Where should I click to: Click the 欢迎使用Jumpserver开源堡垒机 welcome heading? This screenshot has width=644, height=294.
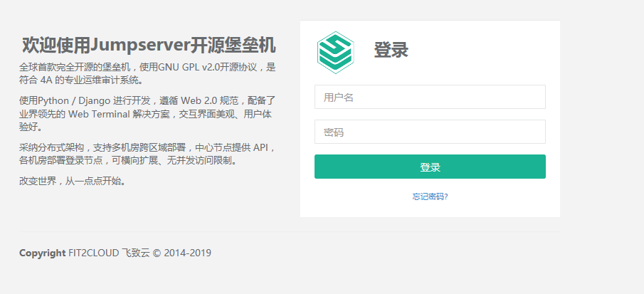(149, 45)
